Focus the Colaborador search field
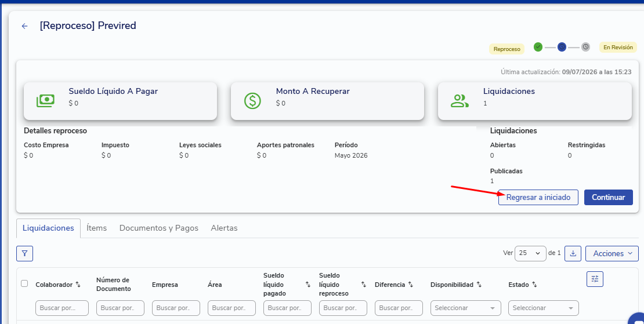 pos(62,308)
